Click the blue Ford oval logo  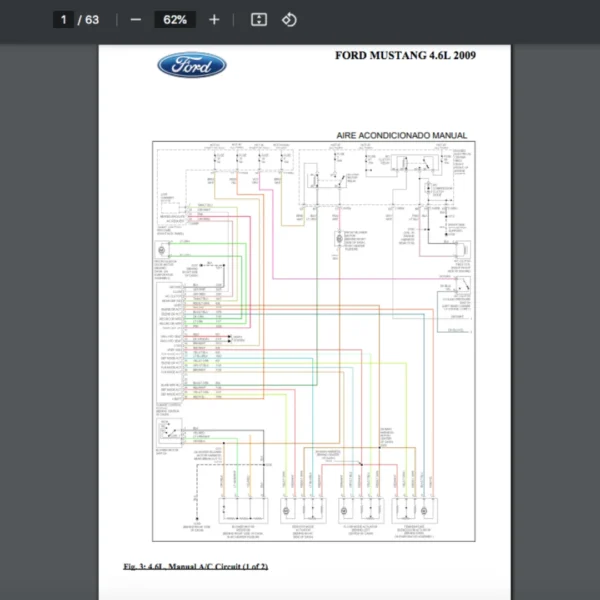pyautogui.click(x=191, y=66)
